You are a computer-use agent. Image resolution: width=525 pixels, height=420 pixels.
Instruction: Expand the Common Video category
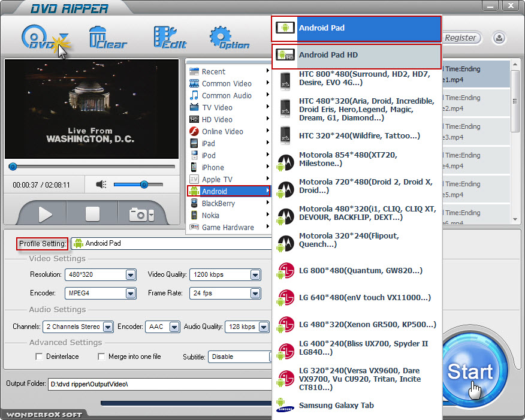pyautogui.click(x=229, y=83)
